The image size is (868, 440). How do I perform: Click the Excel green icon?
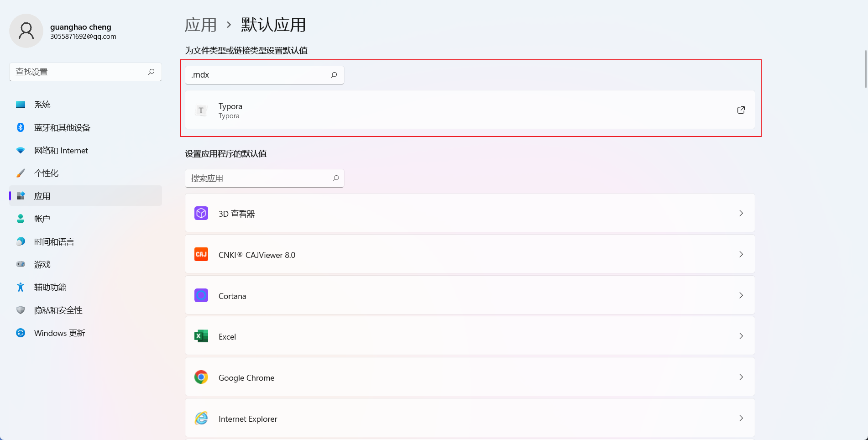(201, 336)
